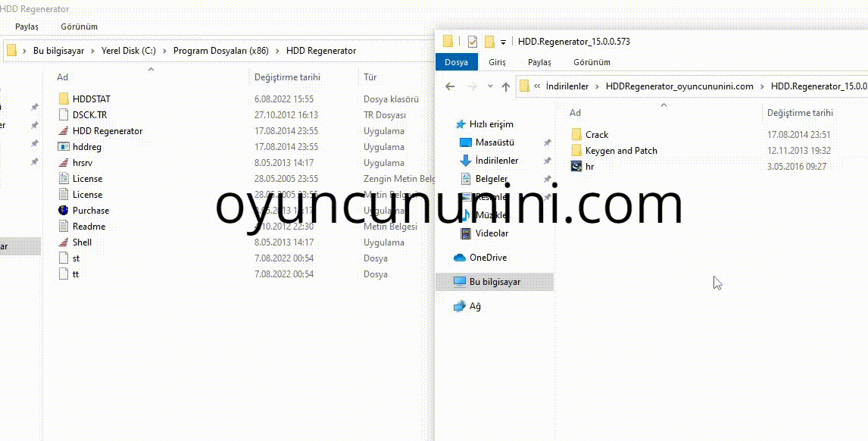
Task: Navigate to Bu bilgisayar in the breadcrumb path
Action: pyautogui.click(x=58, y=51)
